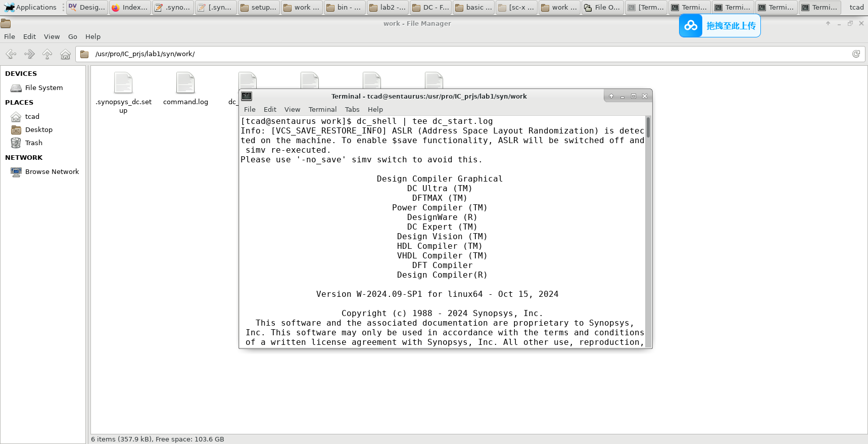Maximize the Terminal window
Viewport: 868px width, 444px height.
(x=634, y=96)
